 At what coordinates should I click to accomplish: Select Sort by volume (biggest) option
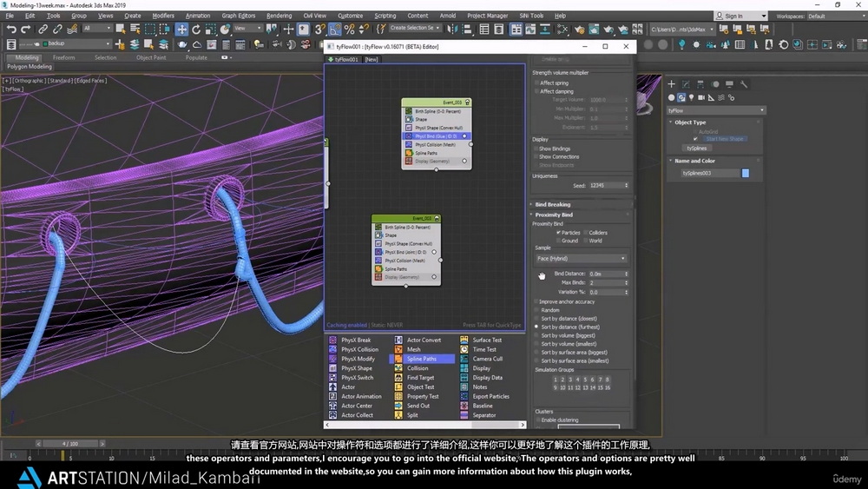point(536,335)
